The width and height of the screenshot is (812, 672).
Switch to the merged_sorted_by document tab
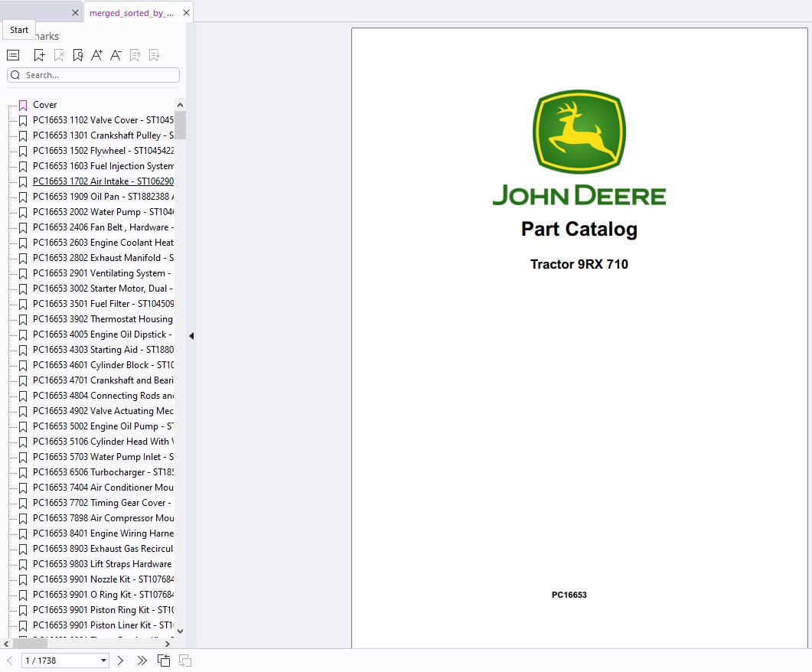click(x=131, y=13)
